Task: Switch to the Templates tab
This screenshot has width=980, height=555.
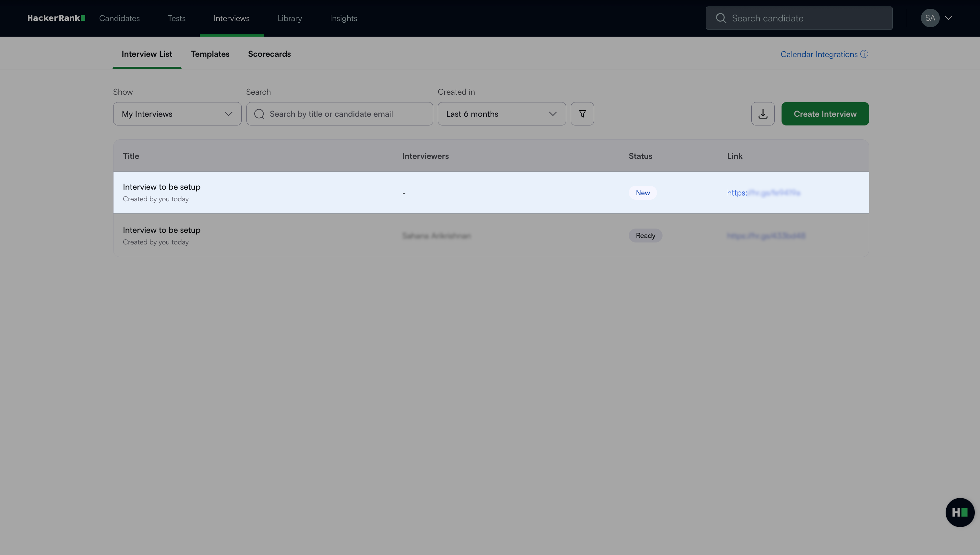Action: click(210, 54)
